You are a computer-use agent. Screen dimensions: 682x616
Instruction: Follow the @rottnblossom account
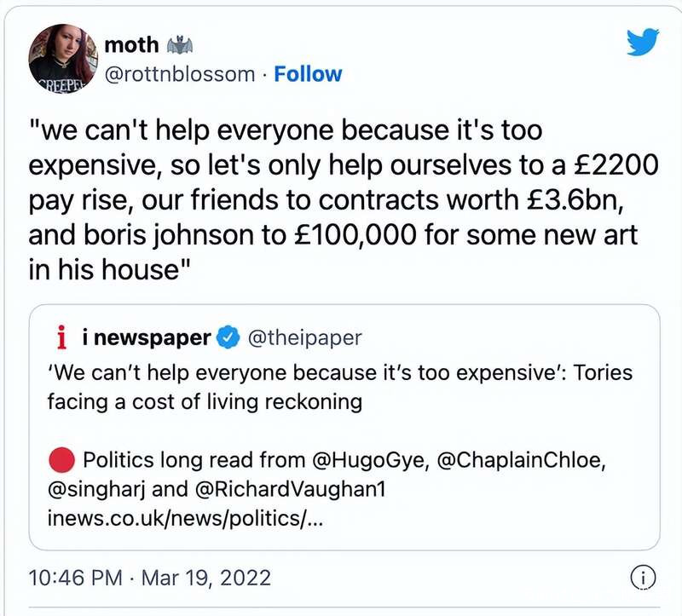click(308, 74)
